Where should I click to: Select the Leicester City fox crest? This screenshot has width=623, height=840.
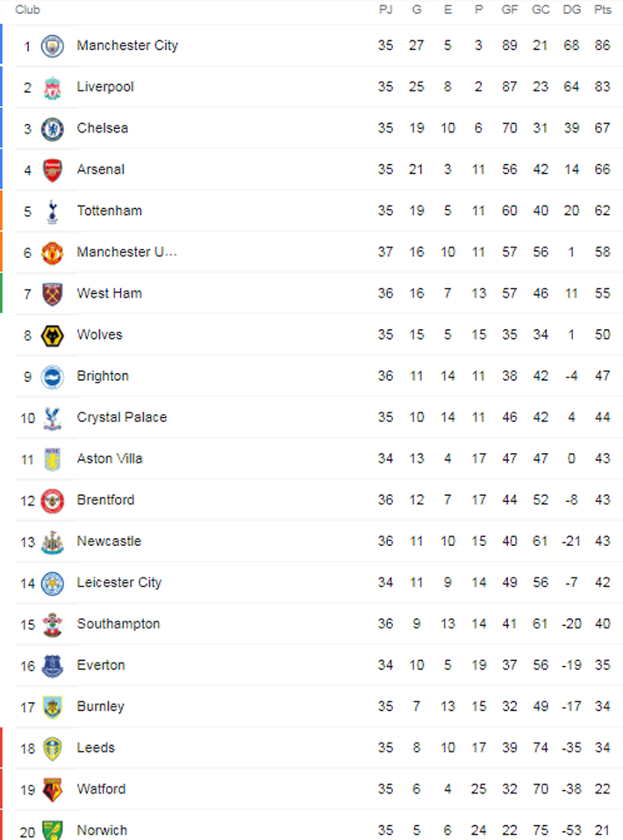tap(53, 583)
